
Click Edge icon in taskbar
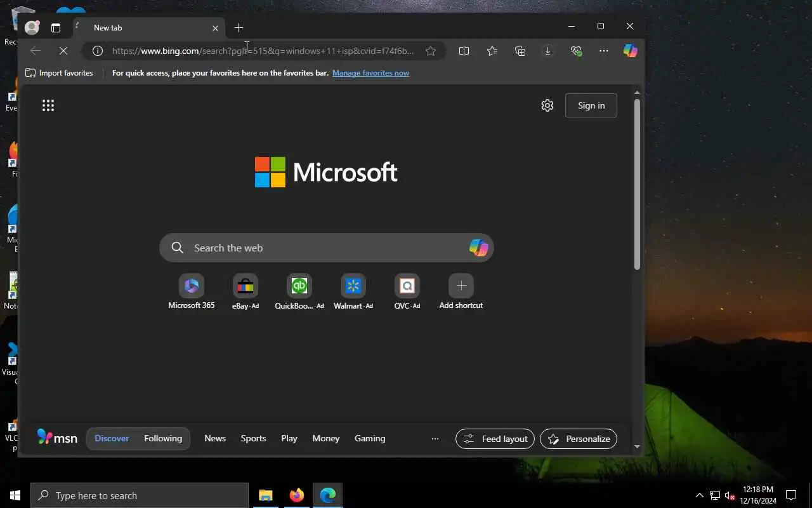(327, 495)
